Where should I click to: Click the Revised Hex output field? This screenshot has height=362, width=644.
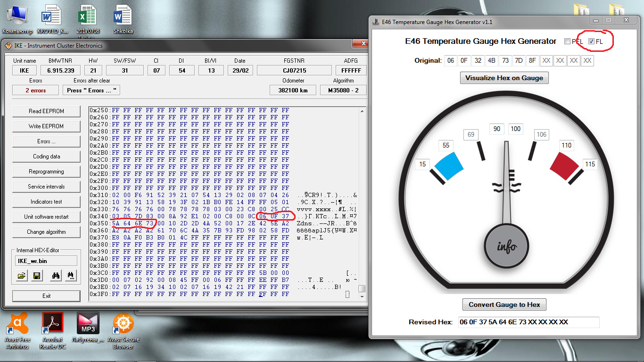[528, 322]
